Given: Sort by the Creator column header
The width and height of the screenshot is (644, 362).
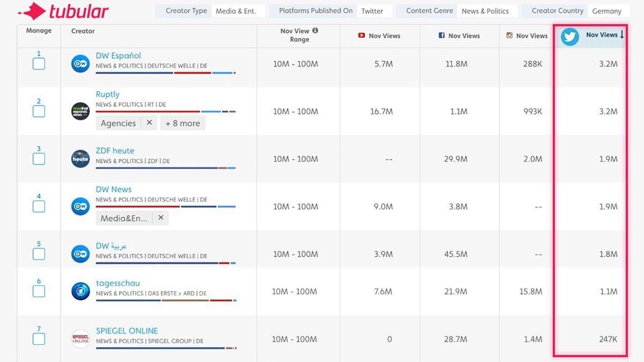Looking at the screenshot, I should (83, 31).
